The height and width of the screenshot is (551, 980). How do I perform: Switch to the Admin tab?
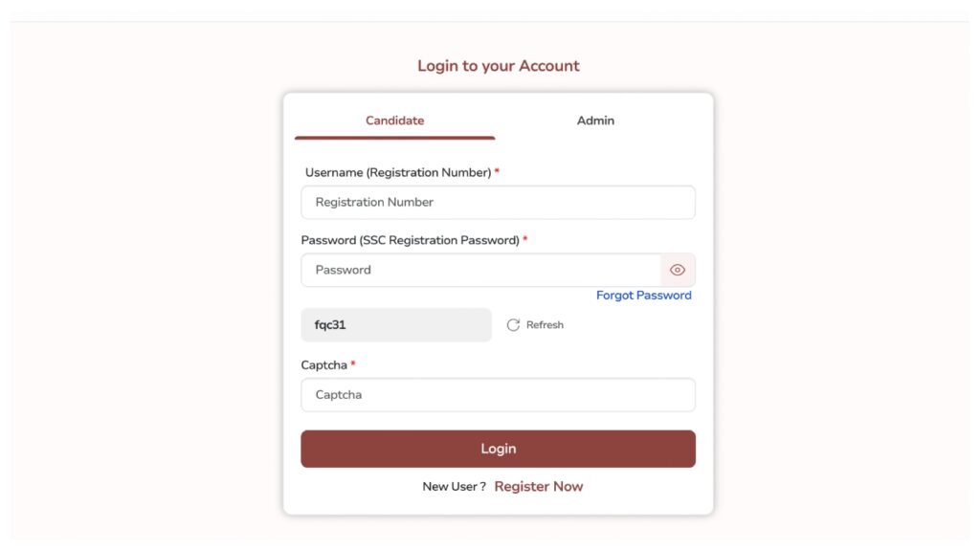coord(595,121)
